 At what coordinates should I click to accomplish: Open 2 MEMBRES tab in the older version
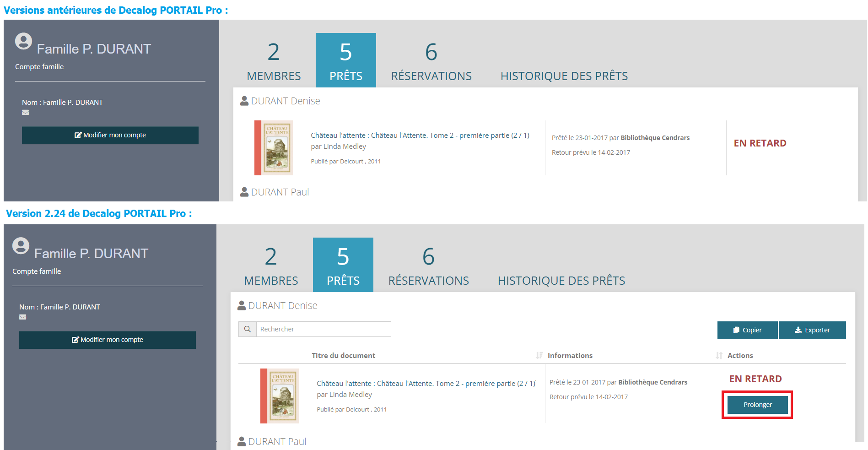274,61
